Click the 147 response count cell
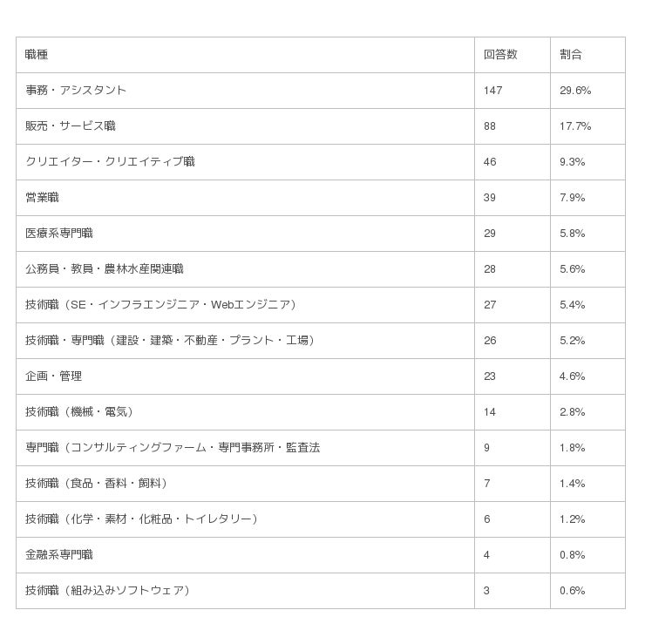Image resolution: width=645 pixels, height=644 pixels. coord(493,91)
